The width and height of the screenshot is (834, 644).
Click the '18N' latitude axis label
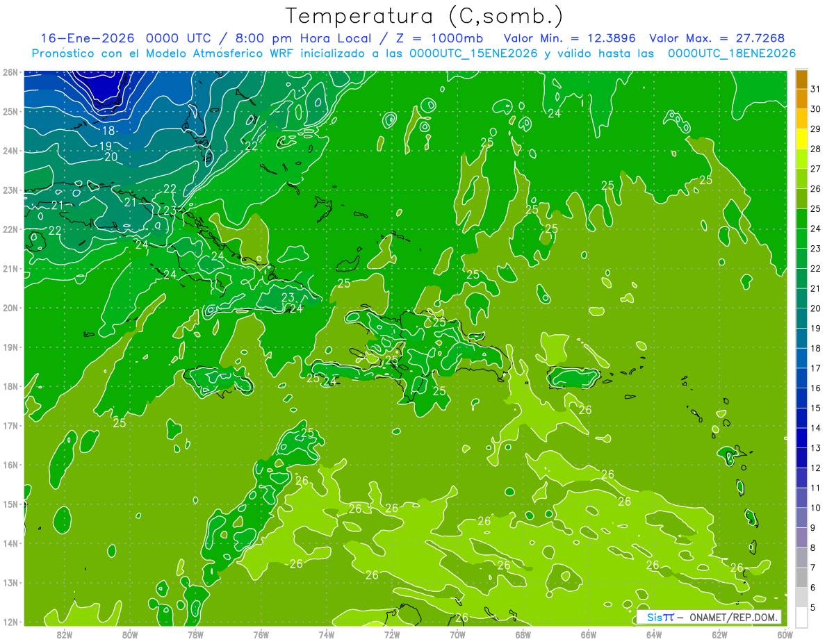(10, 386)
